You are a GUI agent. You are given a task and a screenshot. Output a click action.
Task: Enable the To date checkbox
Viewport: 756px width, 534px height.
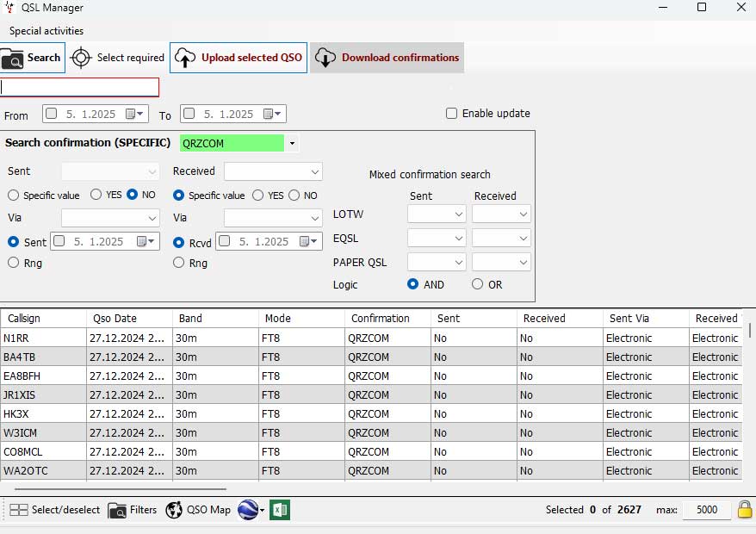[189, 114]
